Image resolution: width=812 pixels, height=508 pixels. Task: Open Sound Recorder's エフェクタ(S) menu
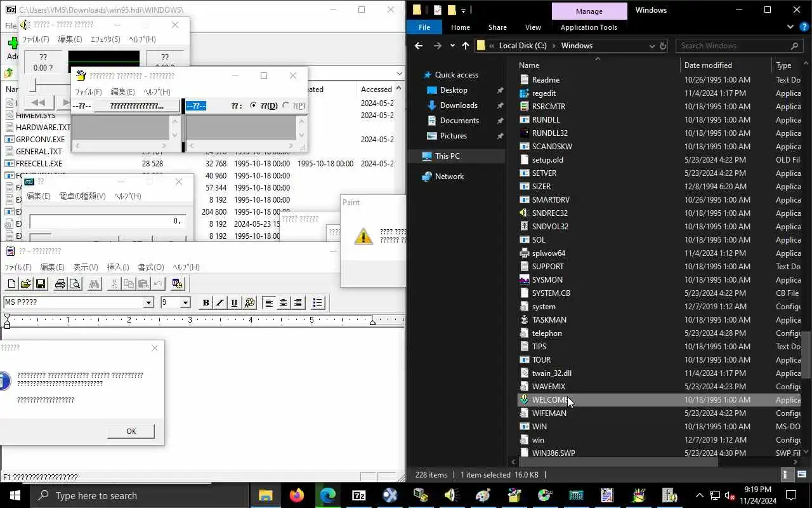[x=105, y=39]
